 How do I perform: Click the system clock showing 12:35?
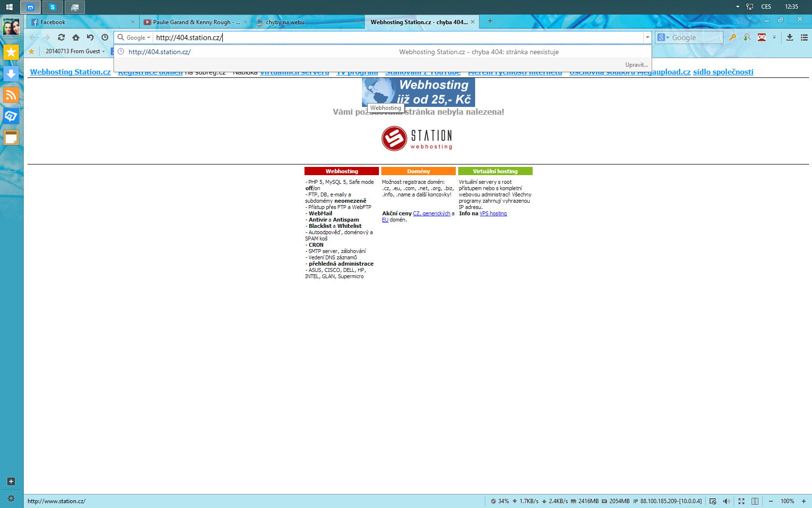pos(792,7)
